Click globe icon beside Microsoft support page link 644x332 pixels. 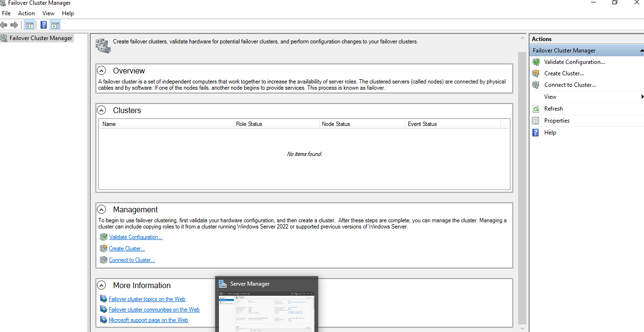[104, 320]
